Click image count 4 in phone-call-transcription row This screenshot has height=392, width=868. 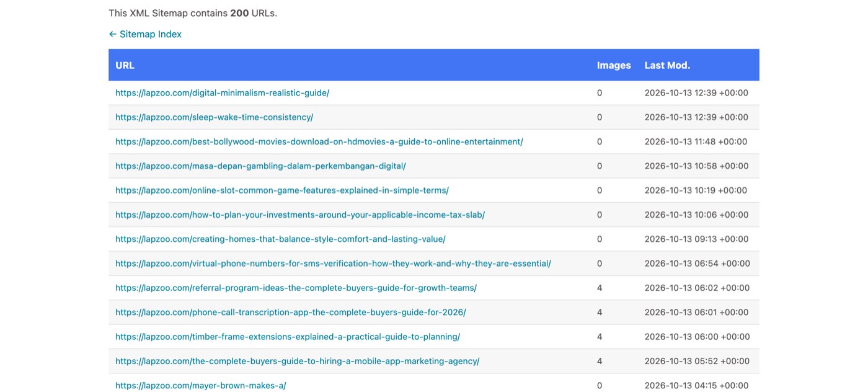click(600, 312)
